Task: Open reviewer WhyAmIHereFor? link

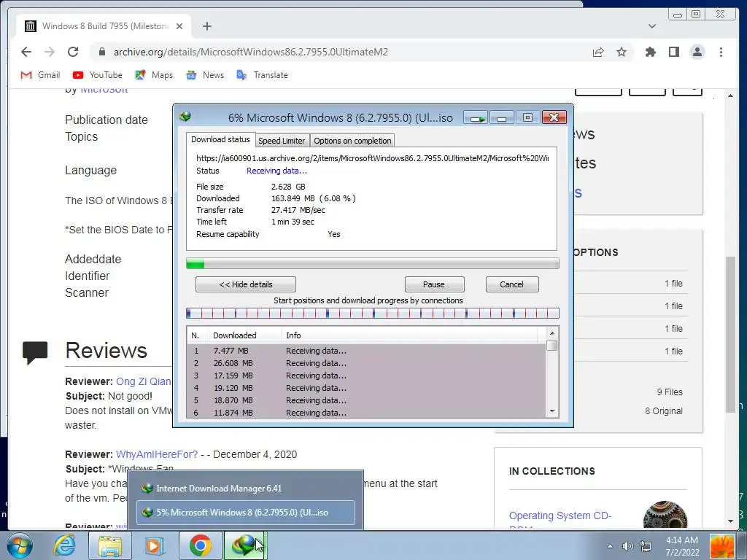Action: pyautogui.click(x=157, y=454)
